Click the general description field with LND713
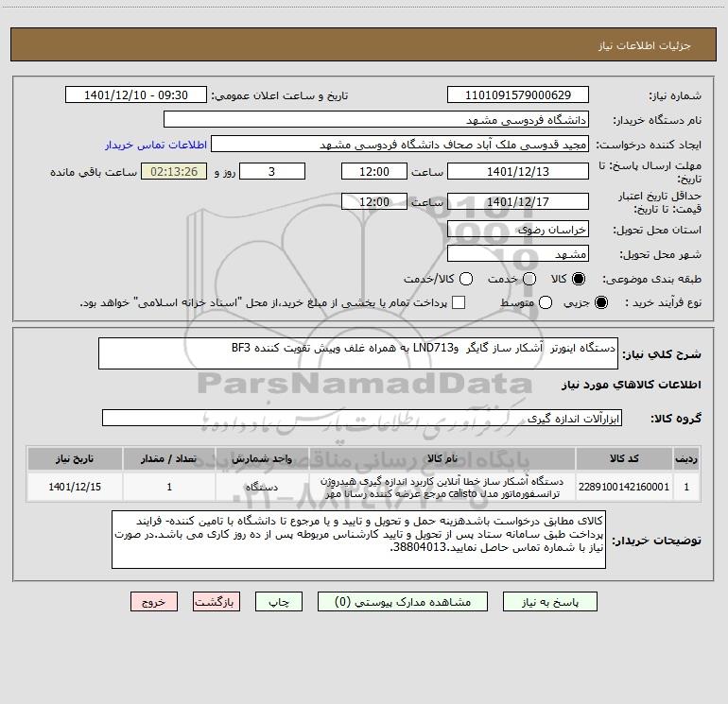Image resolution: width=728 pixels, height=704 pixels. coord(358,353)
